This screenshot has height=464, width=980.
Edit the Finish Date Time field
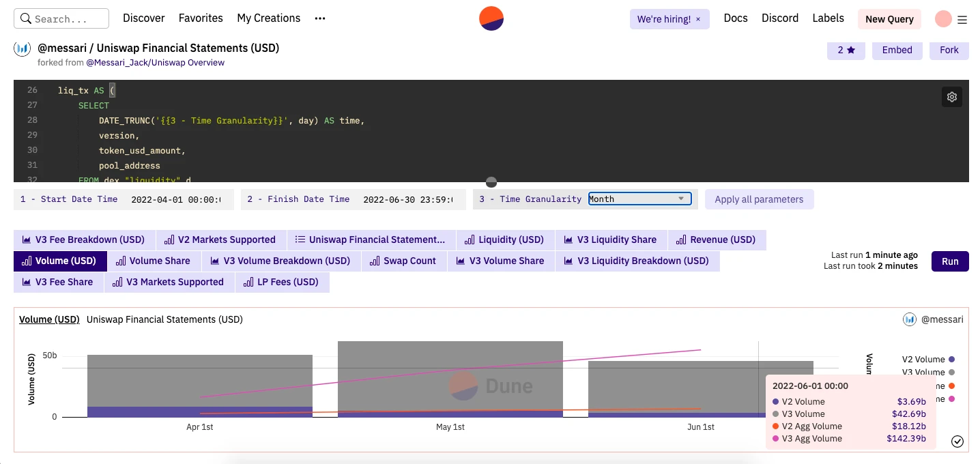click(408, 199)
